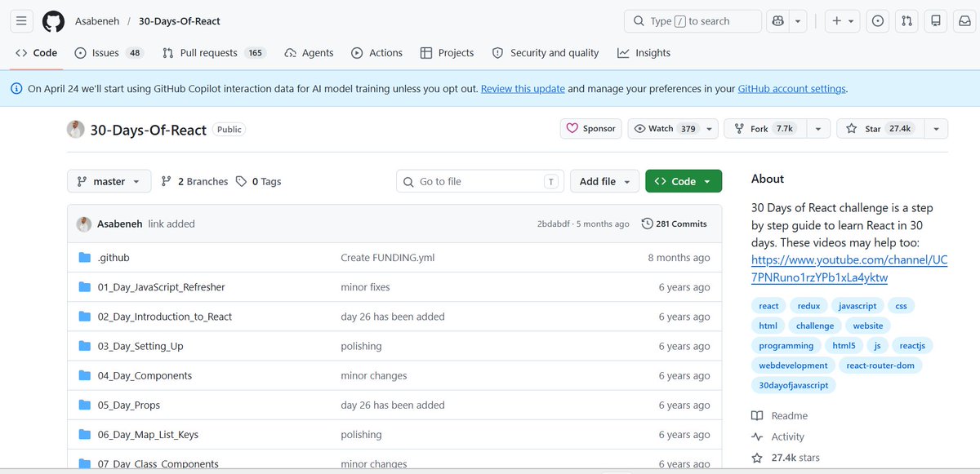Click the info icon in the Copilot notice banner
The height and width of the screenshot is (474, 980).
pyautogui.click(x=17, y=89)
